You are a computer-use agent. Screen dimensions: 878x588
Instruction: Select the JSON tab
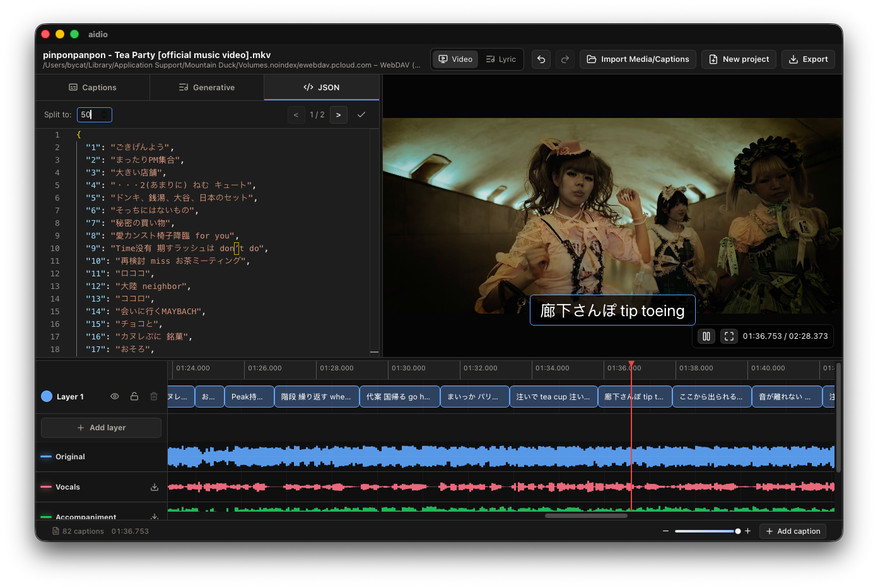(322, 88)
